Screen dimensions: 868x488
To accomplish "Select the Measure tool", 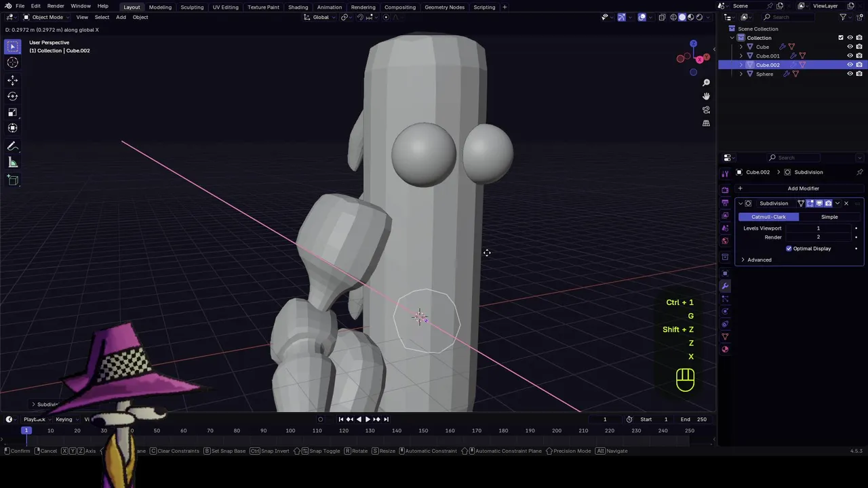I will pyautogui.click(x=12, y=162).
